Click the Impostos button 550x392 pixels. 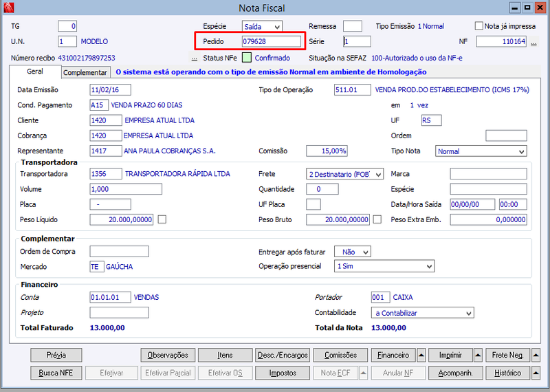point(283,373)
